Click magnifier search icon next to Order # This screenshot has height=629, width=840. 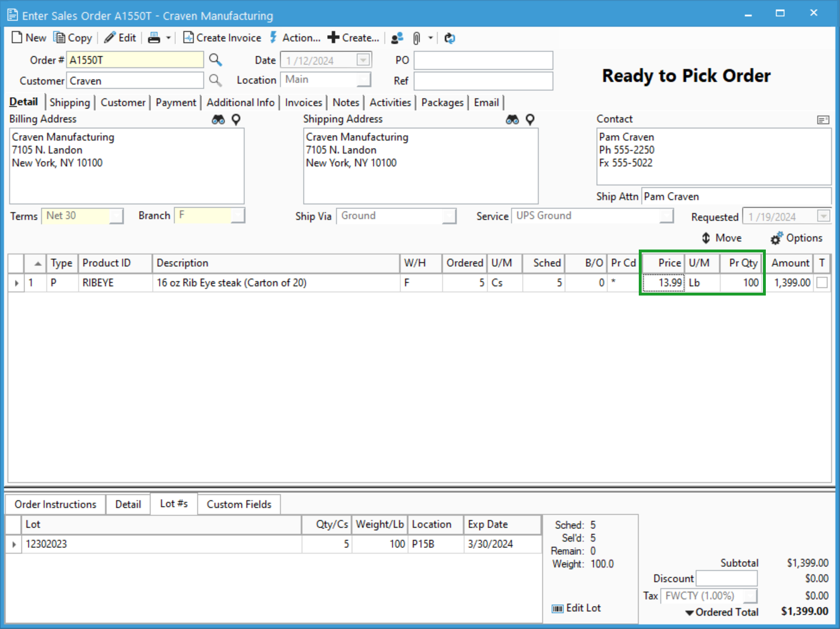[215, 60]
